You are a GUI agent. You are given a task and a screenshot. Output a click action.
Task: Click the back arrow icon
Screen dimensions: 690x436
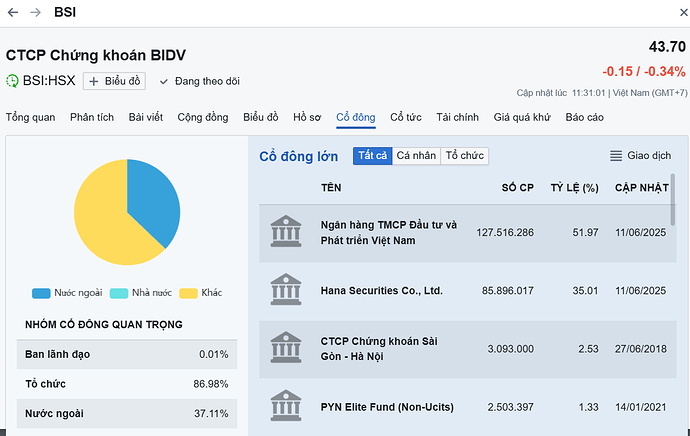pos(12,12)
